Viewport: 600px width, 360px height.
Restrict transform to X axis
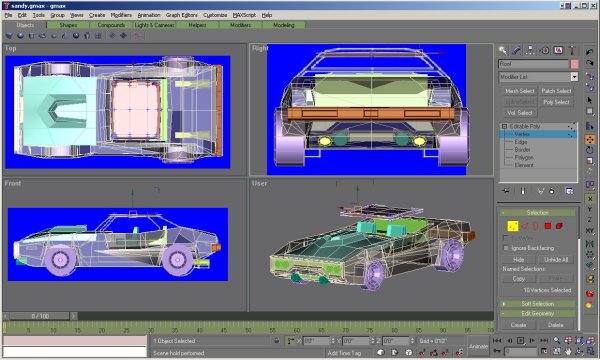pos(590,199)
